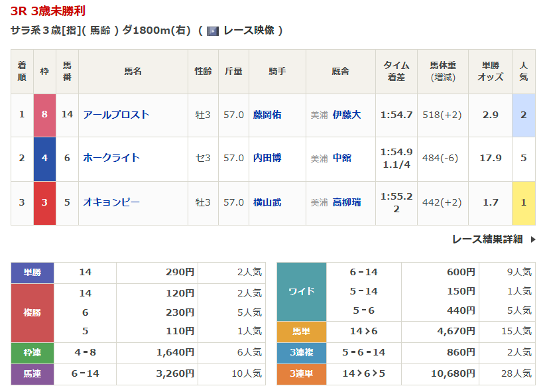This screenshot has width=545, height=392.
Task: Click the ワイド payout label
Action: (x=301, y=291)
